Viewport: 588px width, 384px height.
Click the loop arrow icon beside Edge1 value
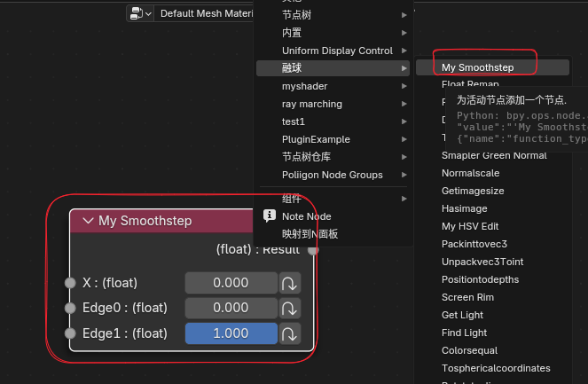point(290,333)
